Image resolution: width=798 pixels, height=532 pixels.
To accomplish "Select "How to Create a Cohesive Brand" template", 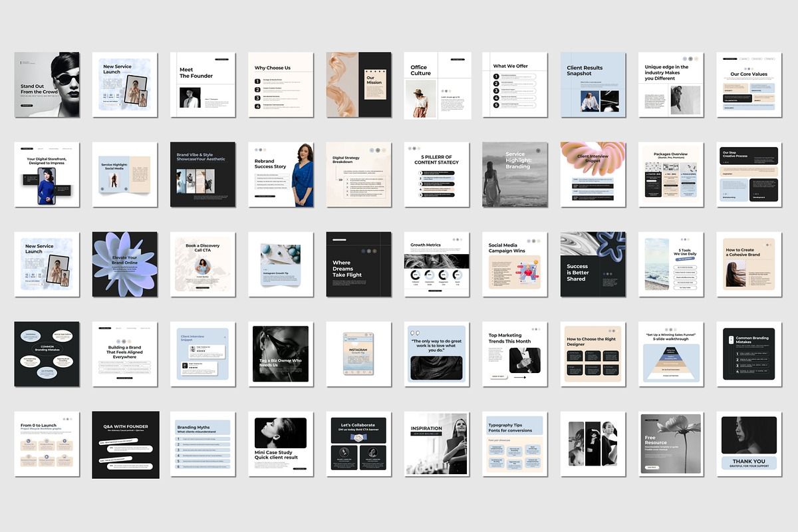I will [x=749, y=264].
